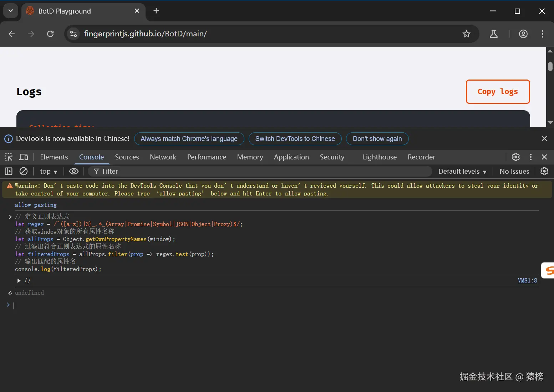The width and height of the screenshot is (554, 392).
Task: Switch to the Elements panel
Action: (x=54, y=157)
